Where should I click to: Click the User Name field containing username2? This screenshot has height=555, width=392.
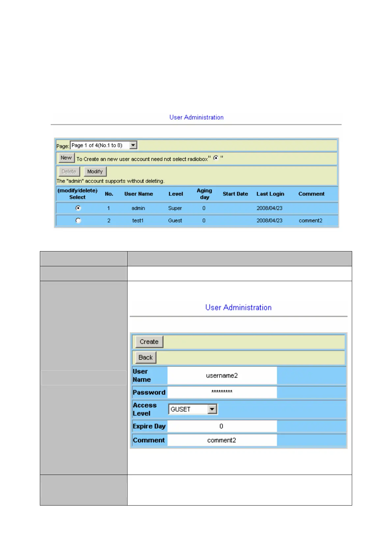pyautogui.click(x=222, y=376)
